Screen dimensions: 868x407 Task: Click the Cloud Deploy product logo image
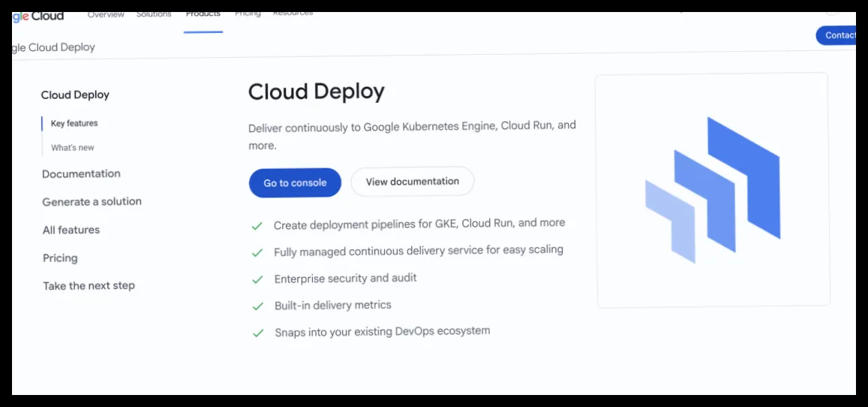click(713, 190)
